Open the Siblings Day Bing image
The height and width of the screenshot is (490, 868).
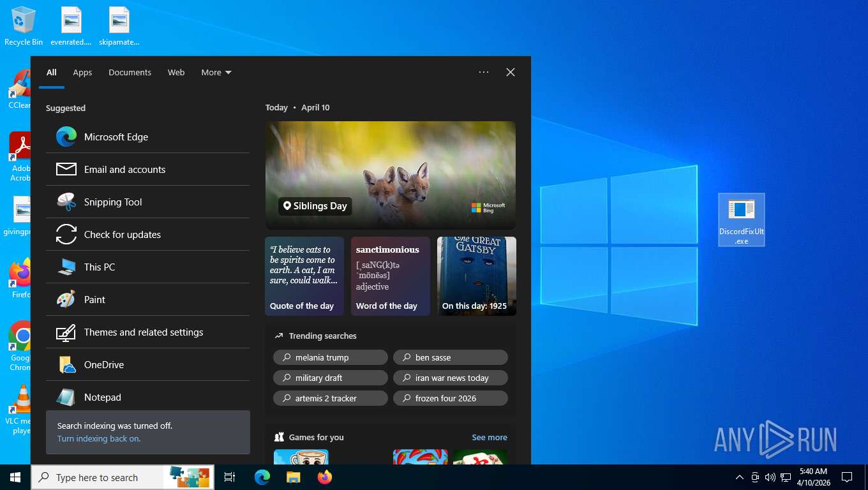tap(391, 175)
